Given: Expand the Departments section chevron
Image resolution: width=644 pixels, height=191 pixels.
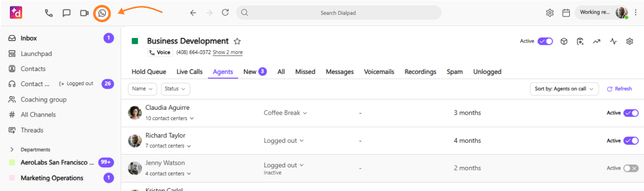Looking at the screenshot, I should 12,150.
